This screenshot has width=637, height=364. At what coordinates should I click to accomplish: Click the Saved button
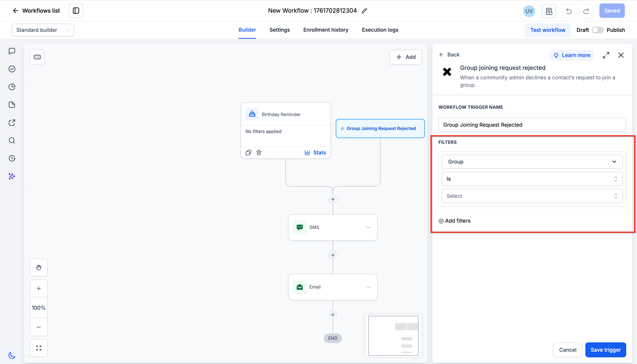612,11
